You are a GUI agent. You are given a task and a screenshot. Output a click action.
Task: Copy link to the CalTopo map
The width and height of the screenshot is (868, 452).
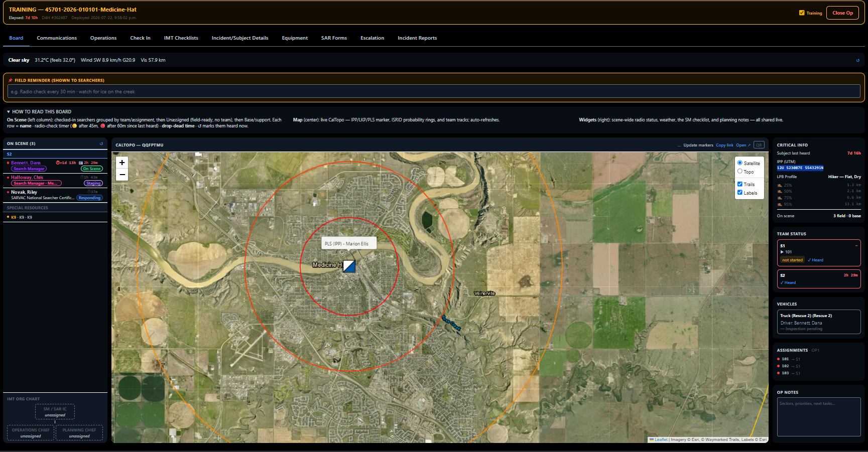pos(724,145)
